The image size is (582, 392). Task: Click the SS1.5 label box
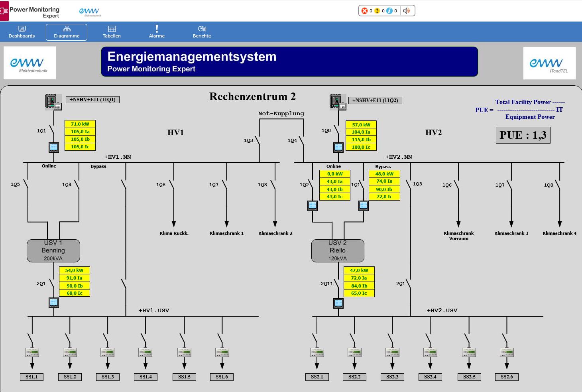tap(184, 377)
